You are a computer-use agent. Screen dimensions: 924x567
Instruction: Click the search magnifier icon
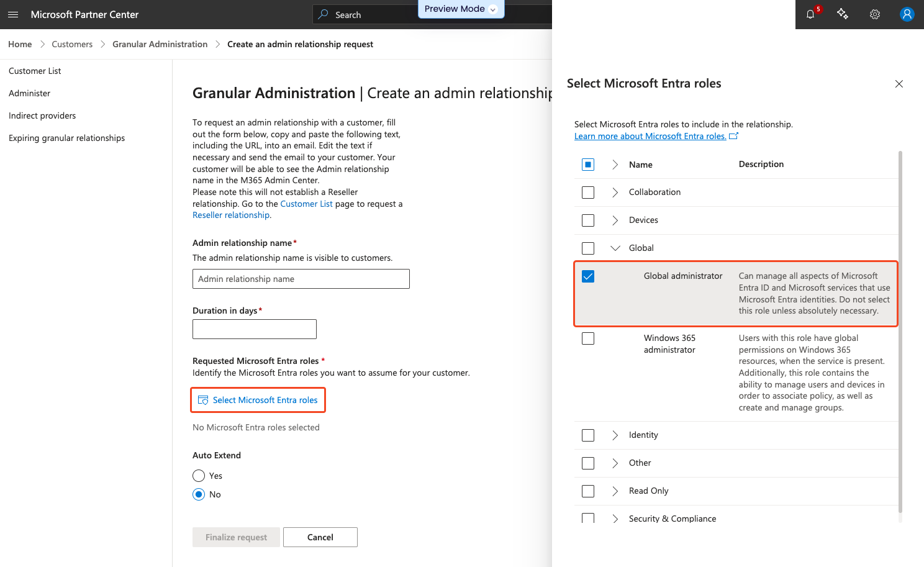(x=323, y=14)
